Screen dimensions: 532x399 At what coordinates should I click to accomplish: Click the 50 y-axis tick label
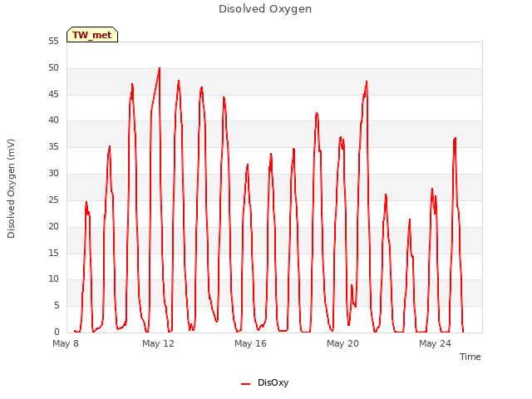tap(53, 68)
